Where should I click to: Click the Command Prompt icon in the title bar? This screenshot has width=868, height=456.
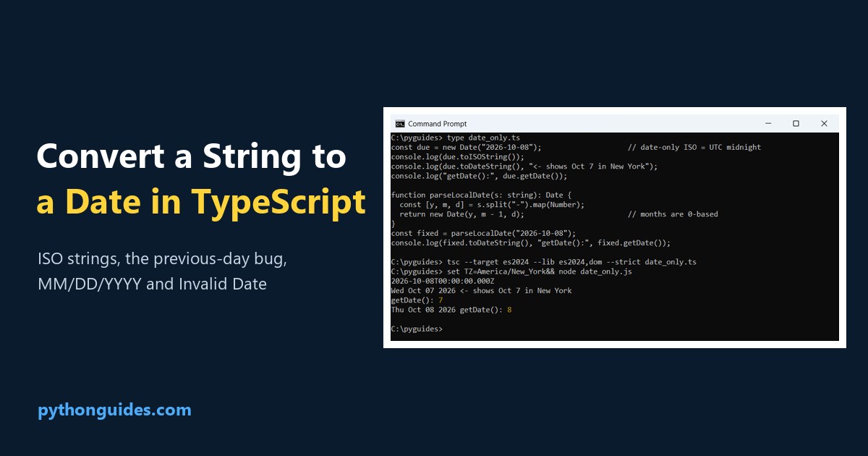[399, 124]
